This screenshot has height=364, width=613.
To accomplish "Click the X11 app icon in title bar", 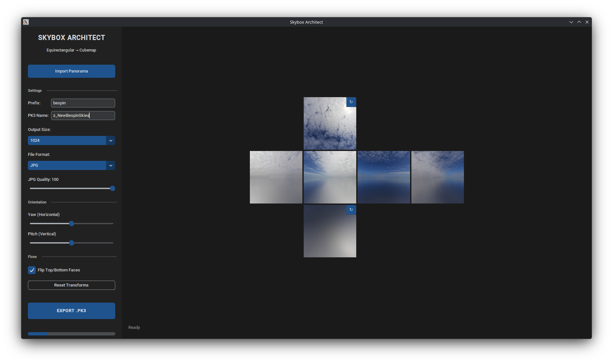I will click(x=26, y=22).
